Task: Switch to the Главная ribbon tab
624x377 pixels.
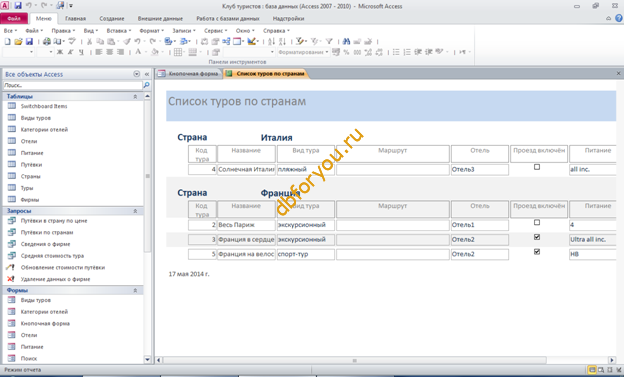Action: pos(75,19)
